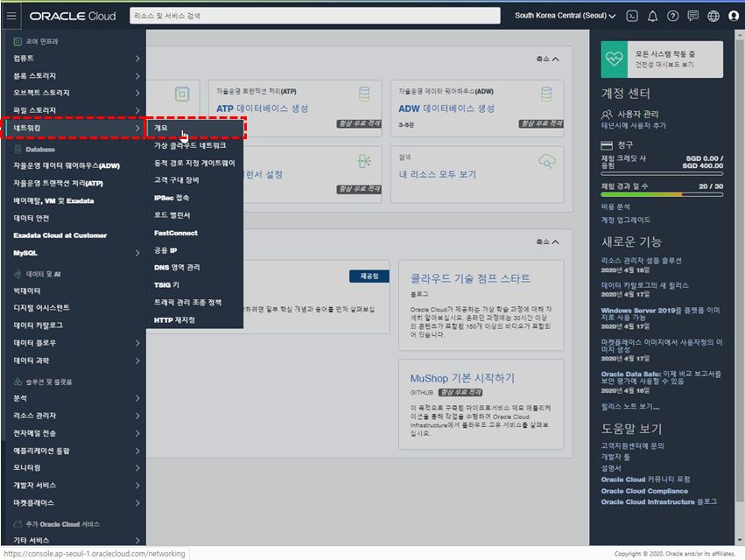The image size is (745, 560).
Task: Select 동적 경로 지정 게이트웨이 item
Action: pos(195,163)
